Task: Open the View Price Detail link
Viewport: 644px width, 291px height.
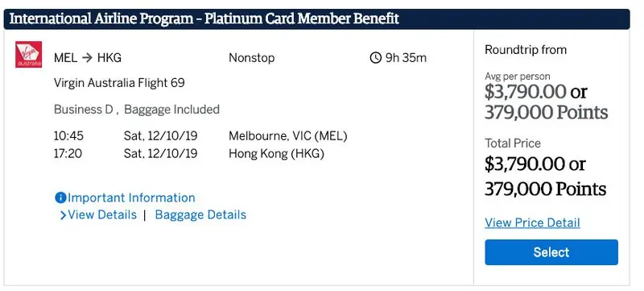Action: 532,222
